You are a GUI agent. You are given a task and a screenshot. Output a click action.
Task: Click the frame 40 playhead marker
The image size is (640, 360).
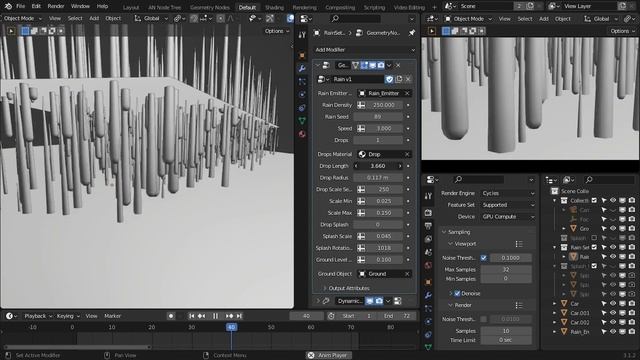click(231, 327)
